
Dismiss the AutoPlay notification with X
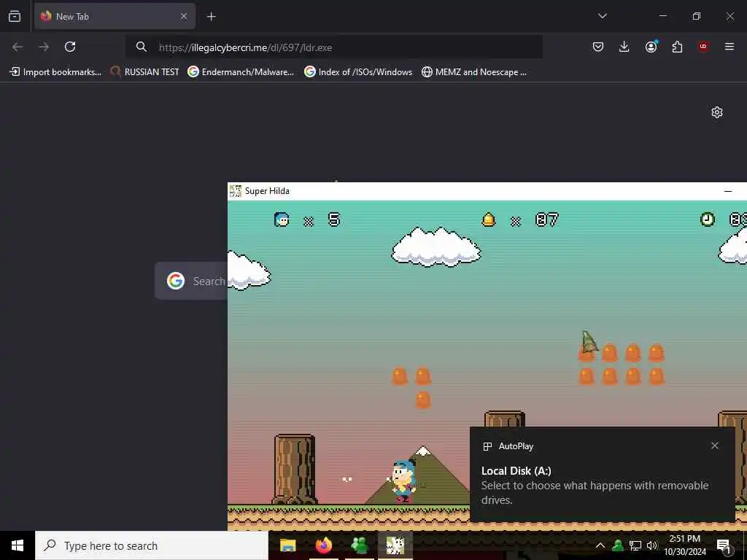(715, 446)
